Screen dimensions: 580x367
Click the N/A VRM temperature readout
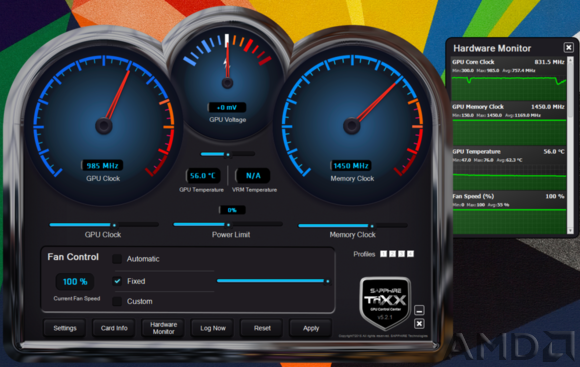253,176
